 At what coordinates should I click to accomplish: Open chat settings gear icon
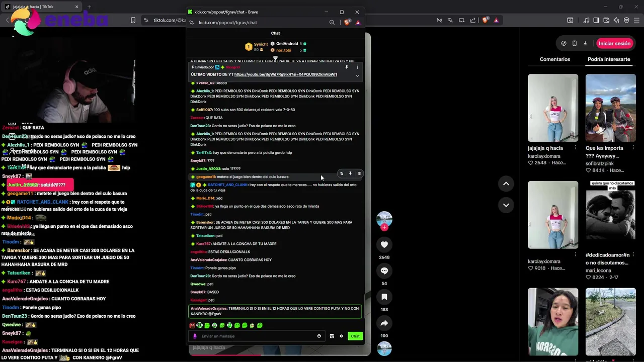pos(341,336)
